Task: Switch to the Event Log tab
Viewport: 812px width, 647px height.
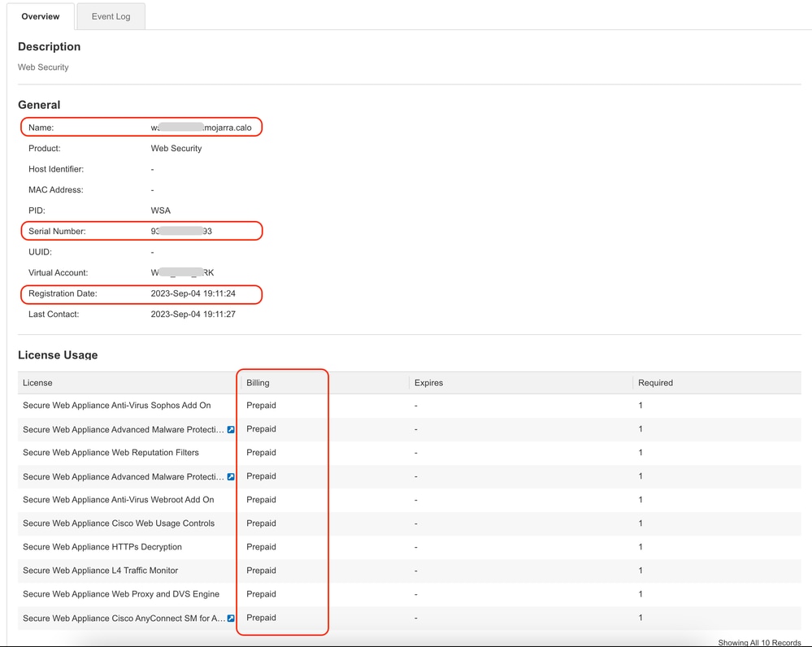Action: tap(111, 16)
